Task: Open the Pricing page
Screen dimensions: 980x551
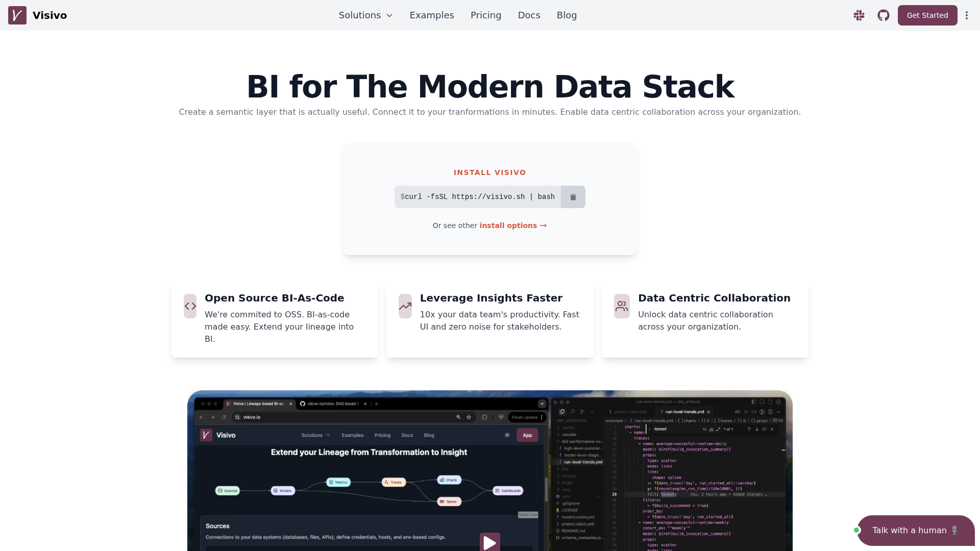Action: click(486, 15)
